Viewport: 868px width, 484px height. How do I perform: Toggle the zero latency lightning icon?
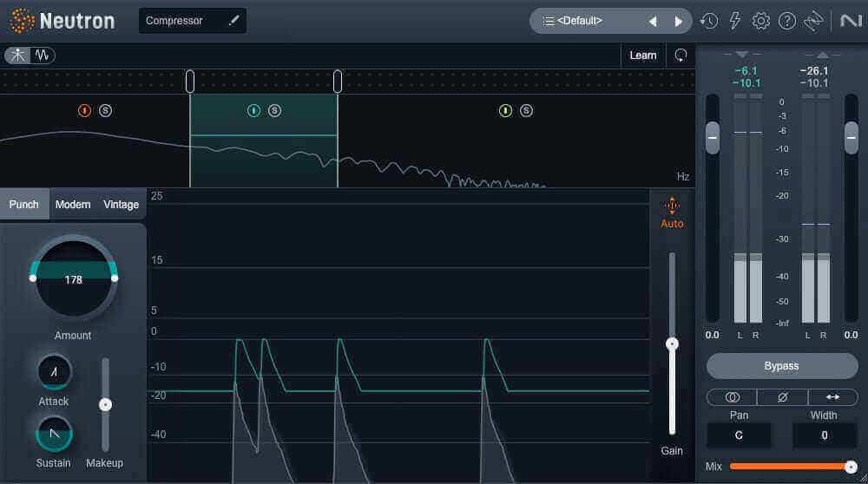click(734, 21)
